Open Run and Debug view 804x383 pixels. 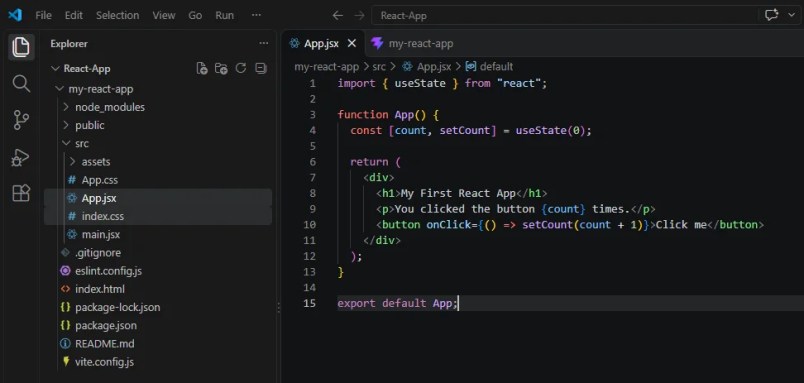tap(21, 157)
